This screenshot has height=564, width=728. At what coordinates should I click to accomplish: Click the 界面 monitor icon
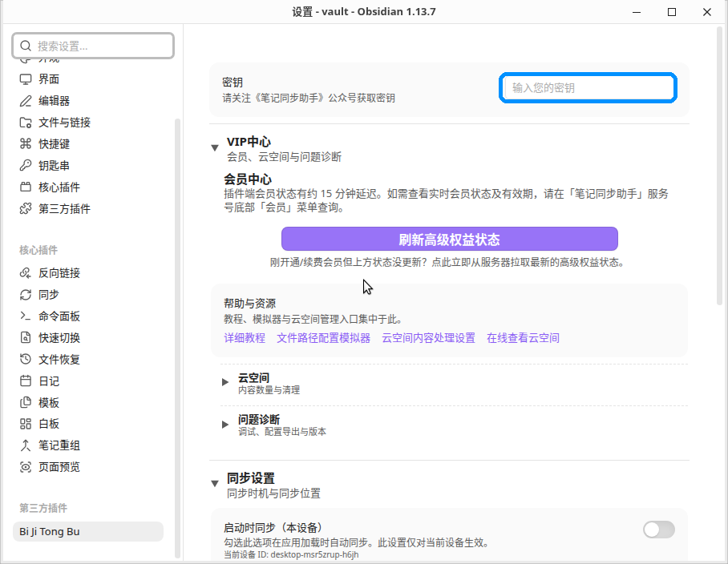(26, 79)
